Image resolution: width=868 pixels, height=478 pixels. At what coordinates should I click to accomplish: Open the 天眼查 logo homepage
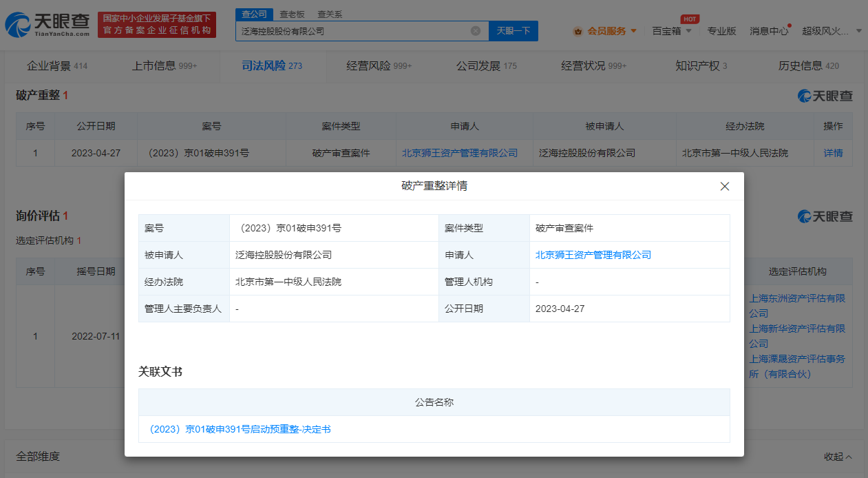click(x=47, y=25)
